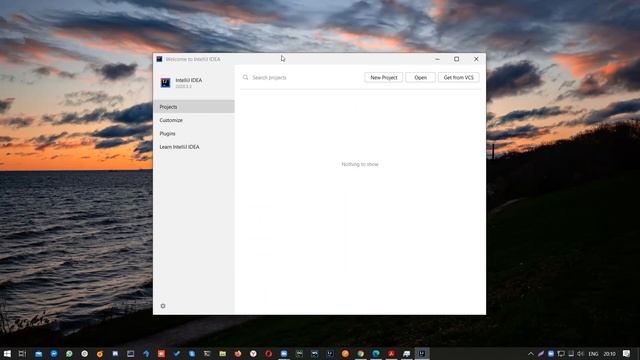Click the ENG language indicator
This screenshot has height=360, width=640.
(x=593, y=353)
